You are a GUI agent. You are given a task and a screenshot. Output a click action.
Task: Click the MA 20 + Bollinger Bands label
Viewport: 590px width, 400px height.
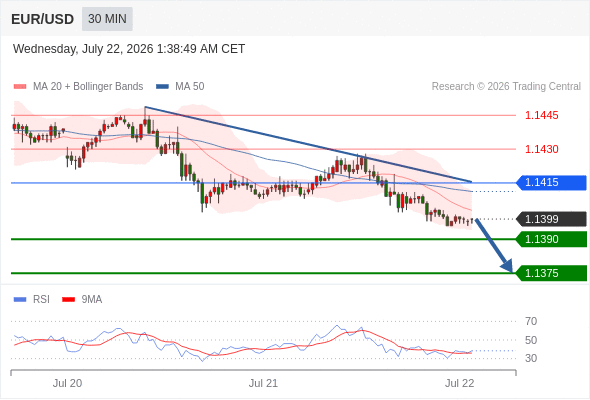click(88, 87)
